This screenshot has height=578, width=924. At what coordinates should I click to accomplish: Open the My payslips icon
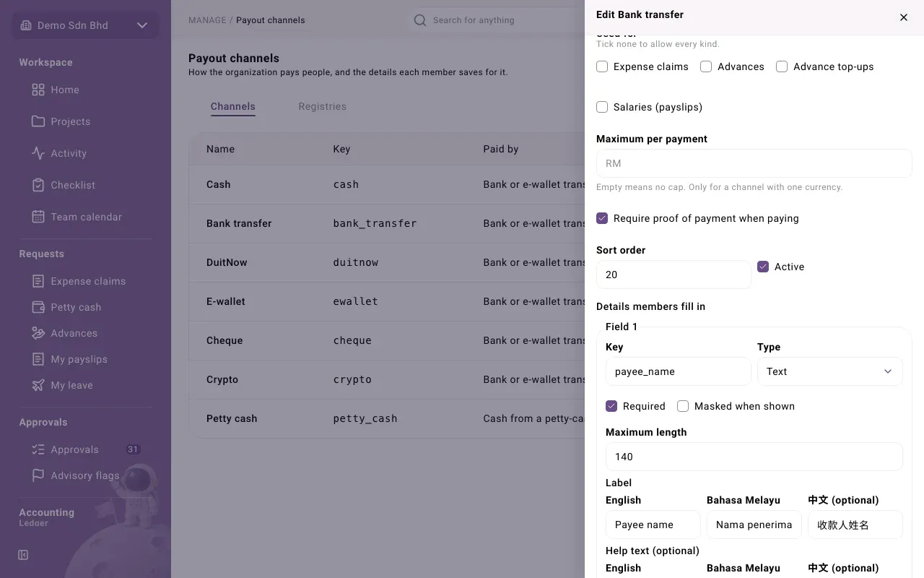pyautogui.click(x=38, y=359)
